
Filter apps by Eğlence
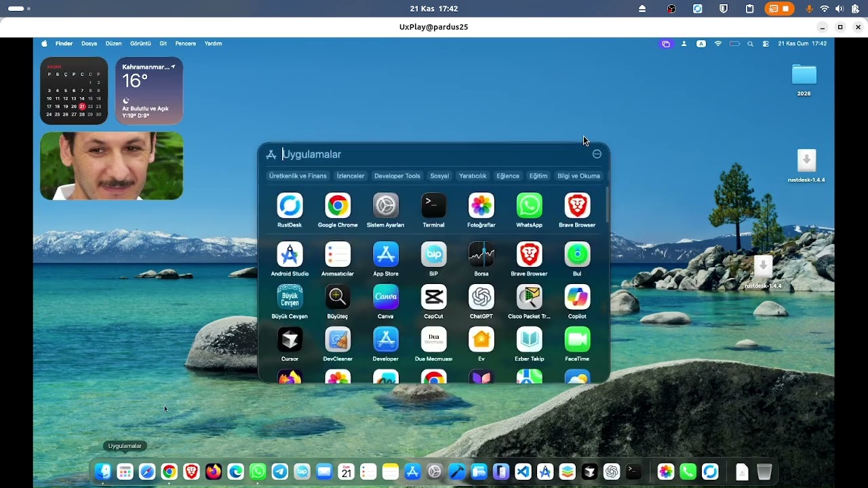coord(508,176)
